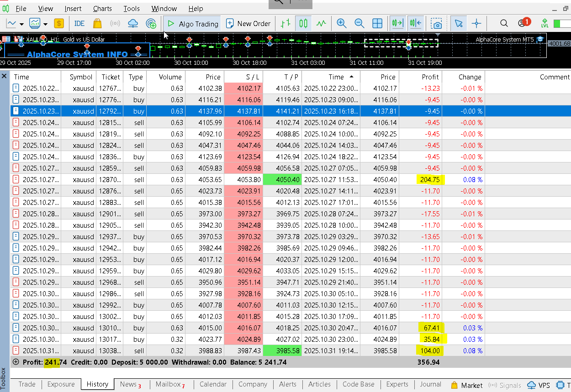Open the chart type dropdown arrow

[22, 24]
